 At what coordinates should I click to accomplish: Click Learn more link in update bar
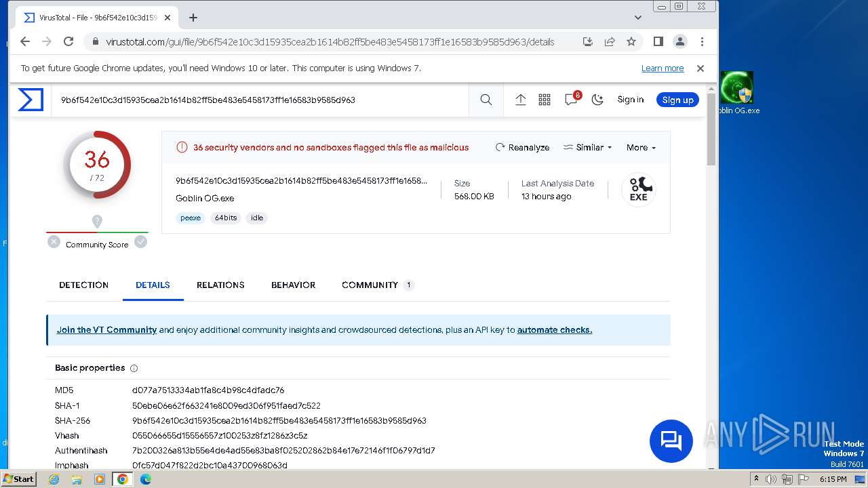tap(663, 68)
